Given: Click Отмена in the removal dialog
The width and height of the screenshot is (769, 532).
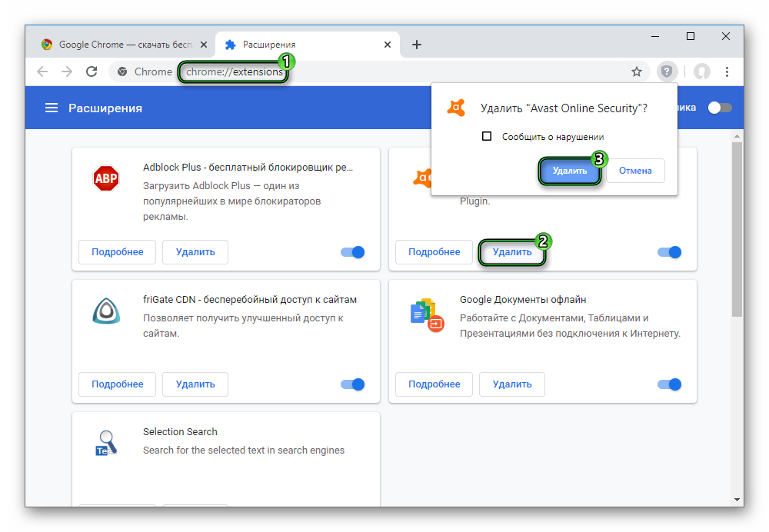Looking at the screenshot, I should [635, 171].
